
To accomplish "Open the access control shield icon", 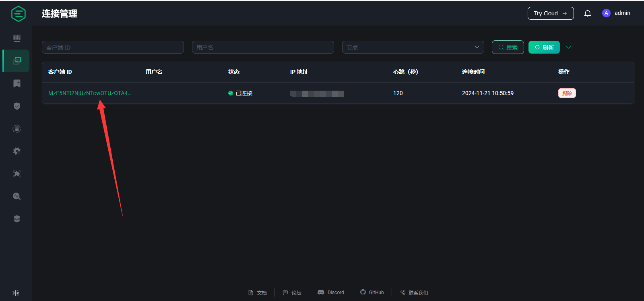I will click(x=17, y=106).
